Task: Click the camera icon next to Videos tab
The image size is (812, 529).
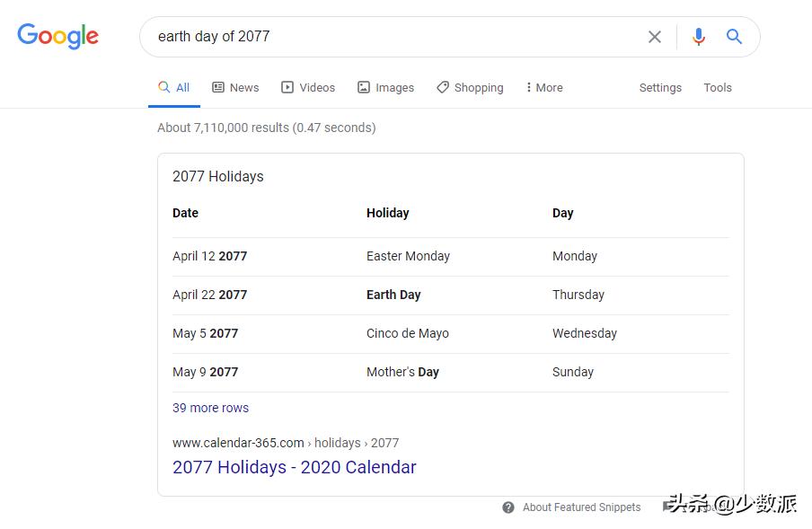Action: (286, 87)
